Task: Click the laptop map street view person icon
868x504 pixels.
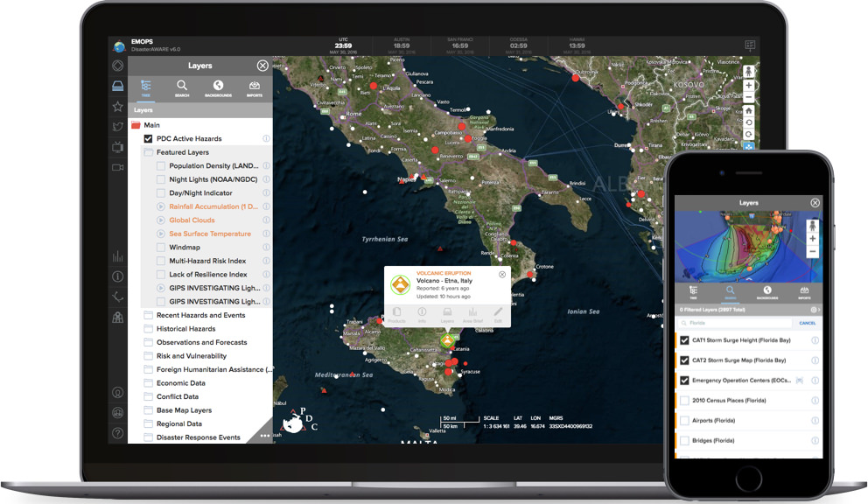Action: point(748,71)
